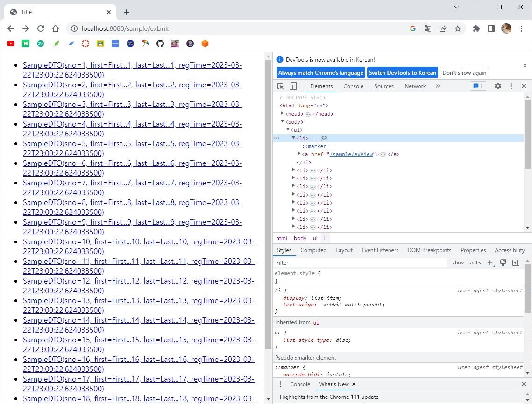Open a new browser tab
The width and height of the screenshot is (532, 404).
[x=127, y=12]
